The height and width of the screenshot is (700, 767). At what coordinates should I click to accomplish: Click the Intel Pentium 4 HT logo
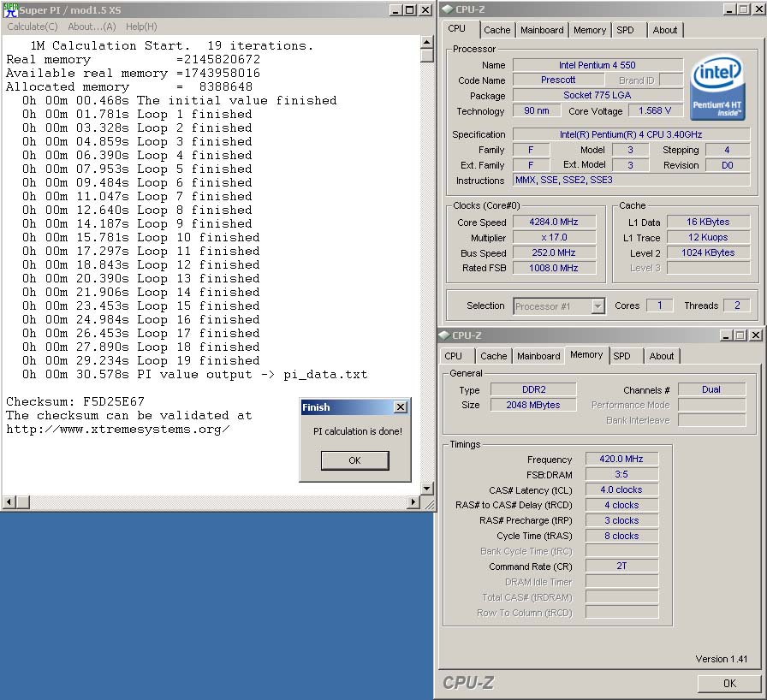(x=717, y=88)
